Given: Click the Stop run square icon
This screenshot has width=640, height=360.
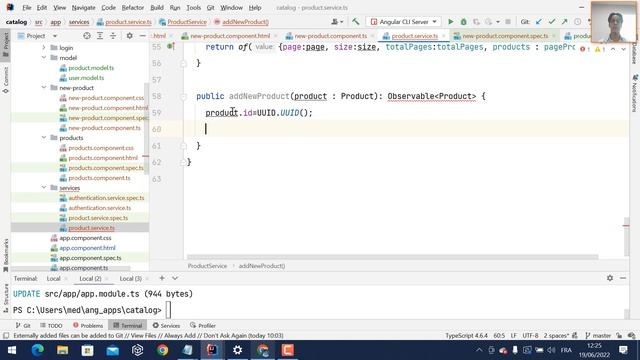Looking at the screenshot, I should 508,22.
